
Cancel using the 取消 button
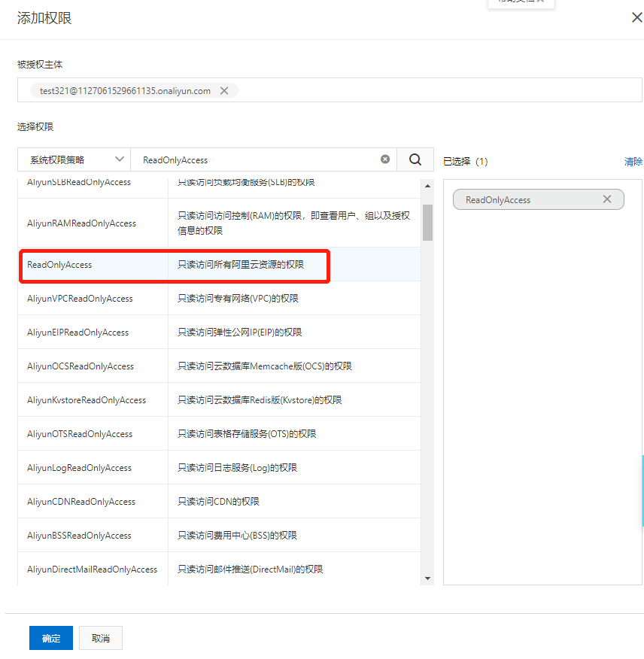(x=101, y=638)
